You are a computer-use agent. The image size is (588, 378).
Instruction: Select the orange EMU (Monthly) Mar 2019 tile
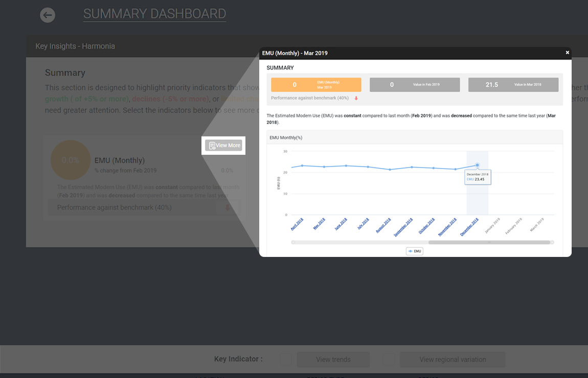point(316,85)
